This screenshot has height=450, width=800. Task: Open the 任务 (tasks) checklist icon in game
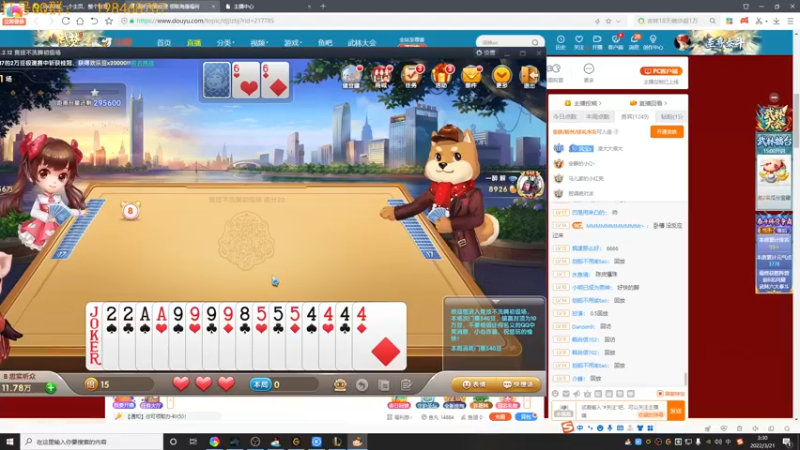[x=411, y=76]
